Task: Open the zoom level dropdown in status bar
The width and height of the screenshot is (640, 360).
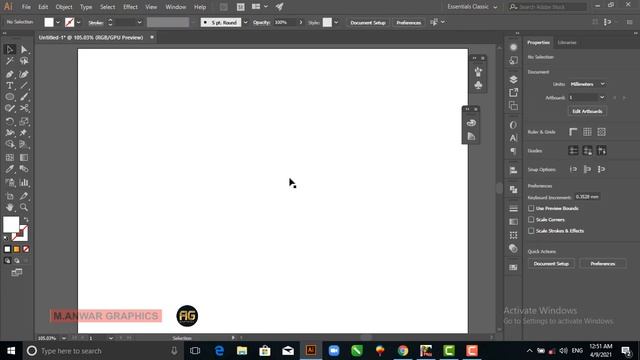Action: click(64, 338)
